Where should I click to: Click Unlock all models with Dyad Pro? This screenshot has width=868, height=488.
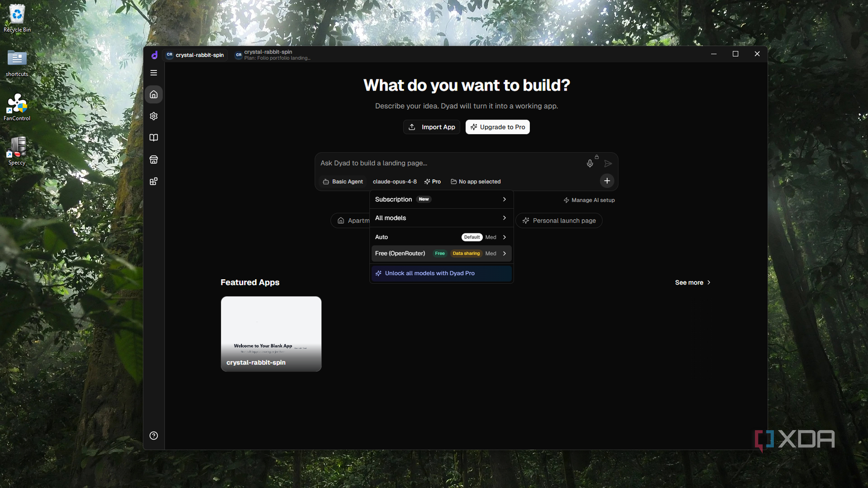[x=441, y=273]
